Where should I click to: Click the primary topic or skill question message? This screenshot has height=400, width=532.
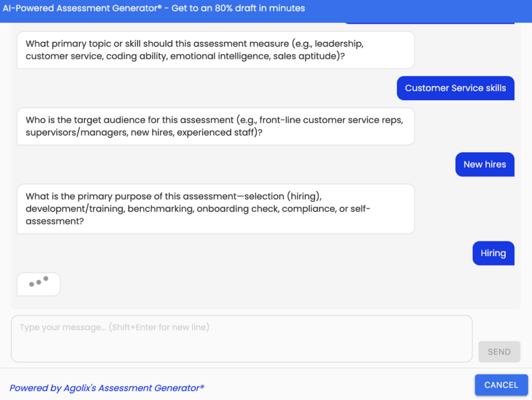215,50
